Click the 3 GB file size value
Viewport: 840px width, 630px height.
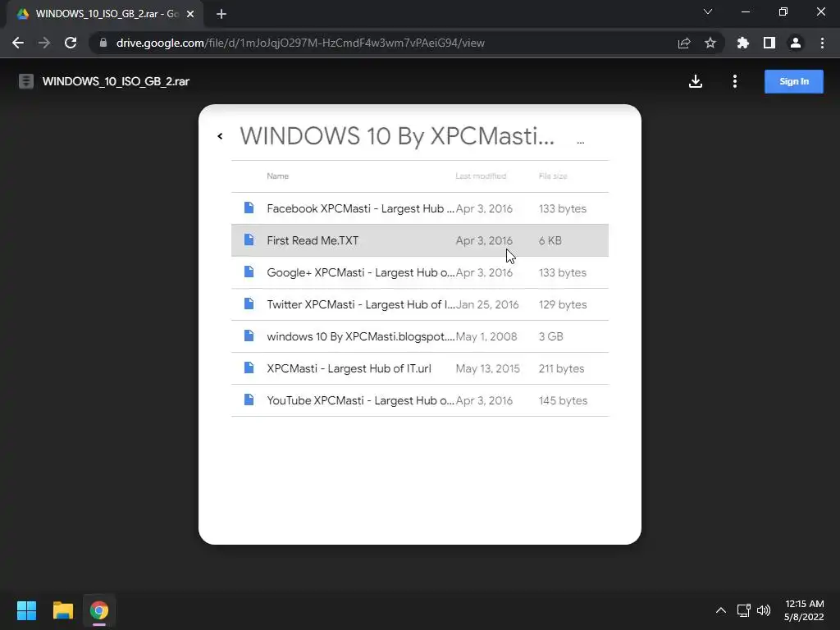click(550, 336)
